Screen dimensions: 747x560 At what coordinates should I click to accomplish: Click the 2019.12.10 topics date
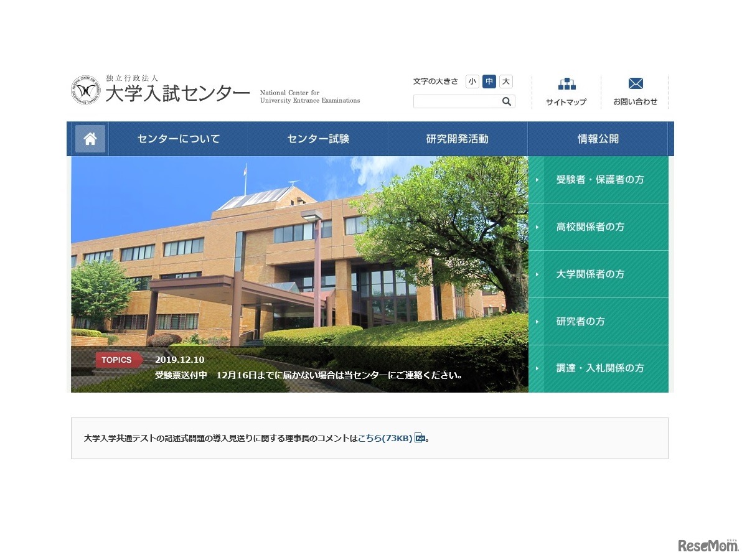coord(179,360)
